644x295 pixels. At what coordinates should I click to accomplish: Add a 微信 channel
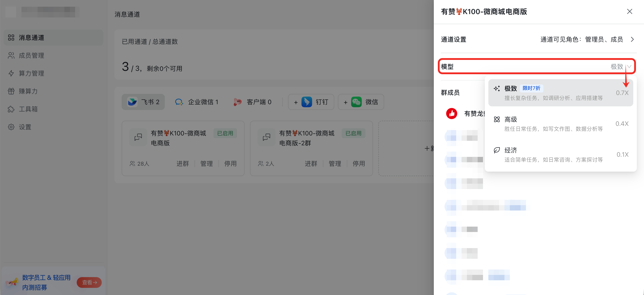[361, 102]
